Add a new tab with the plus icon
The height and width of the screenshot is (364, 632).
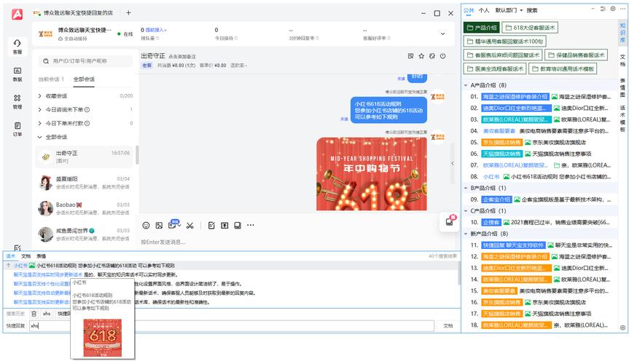tap(128, 13)
